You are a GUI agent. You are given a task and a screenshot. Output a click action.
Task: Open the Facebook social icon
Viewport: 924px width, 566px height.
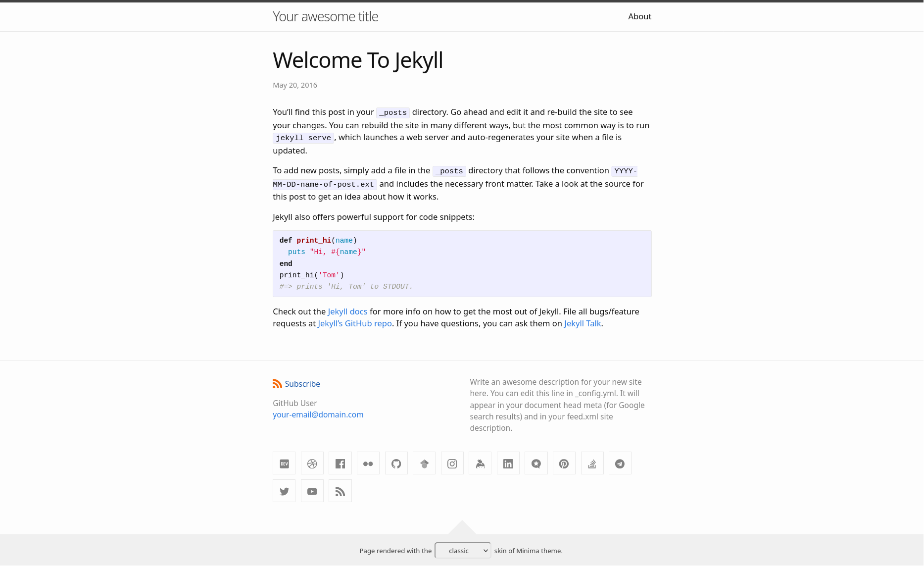(340, 463)
